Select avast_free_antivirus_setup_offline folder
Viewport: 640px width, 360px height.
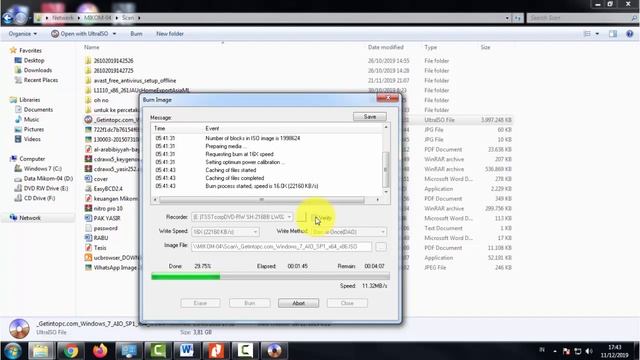point(131,80)
